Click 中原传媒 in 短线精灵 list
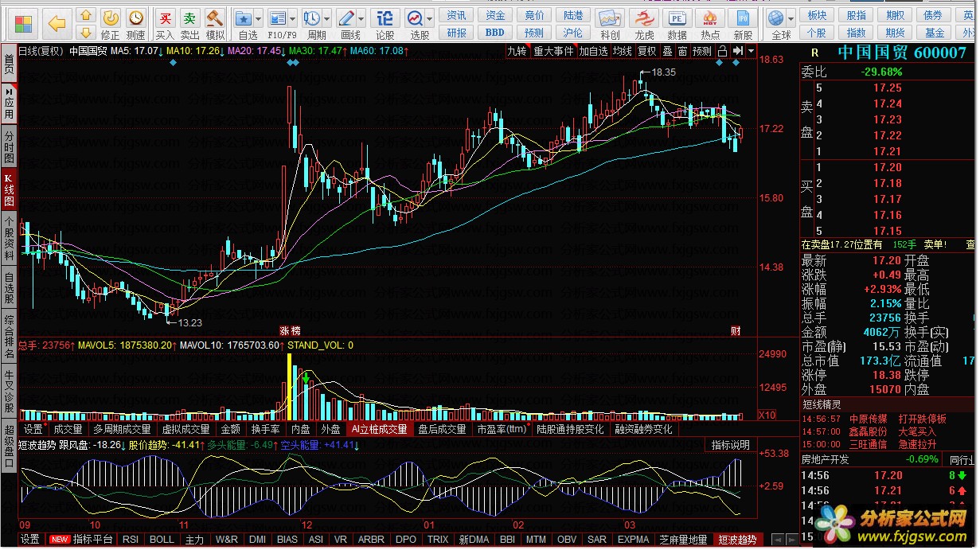This screenshot has height=550, width=980. coord(869,419)
